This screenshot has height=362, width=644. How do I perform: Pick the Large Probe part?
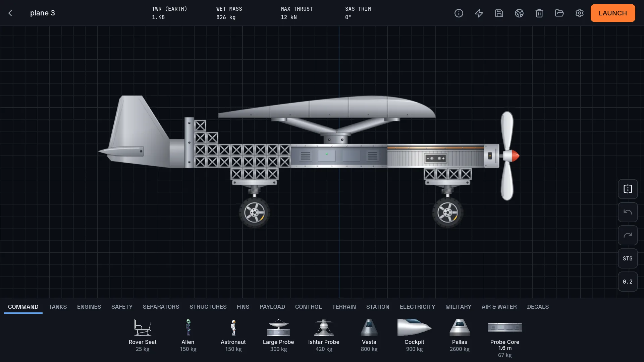[x=278, y=335]
